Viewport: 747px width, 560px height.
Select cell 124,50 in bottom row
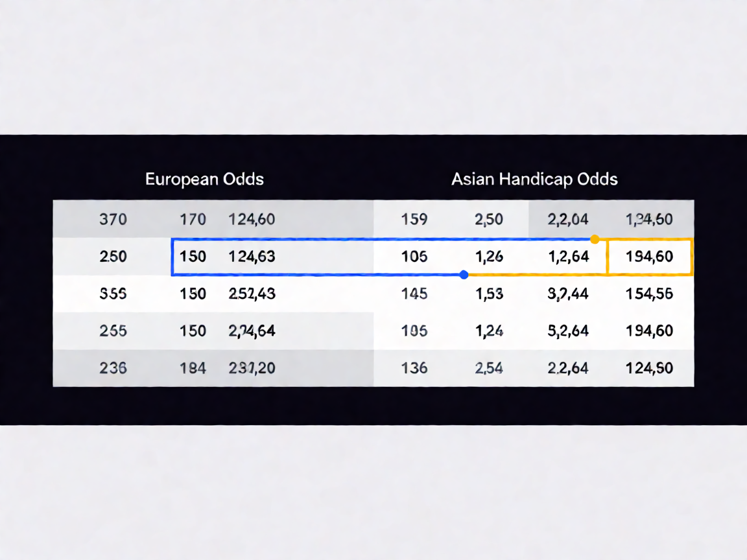click(x=649, y=368)
